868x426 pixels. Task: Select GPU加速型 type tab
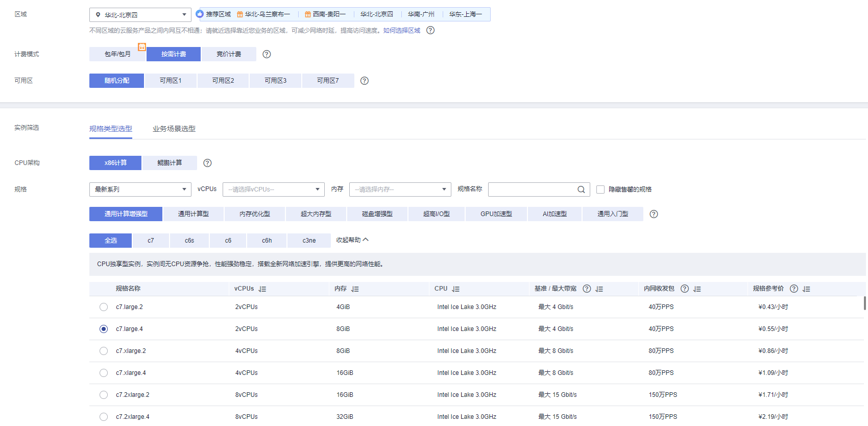pos(496,214)
